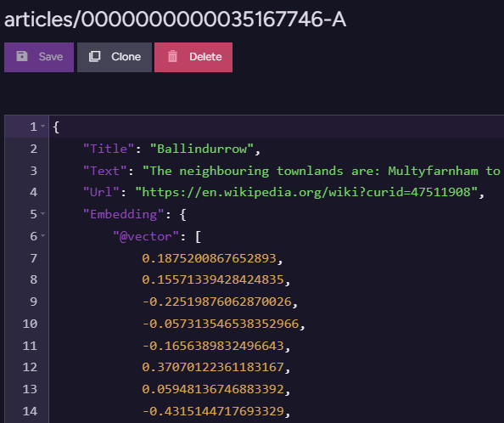The width and height of the screenshot is (504, 423).
Task: Collapse the Embedding object fold arrow
Action: 43,213
